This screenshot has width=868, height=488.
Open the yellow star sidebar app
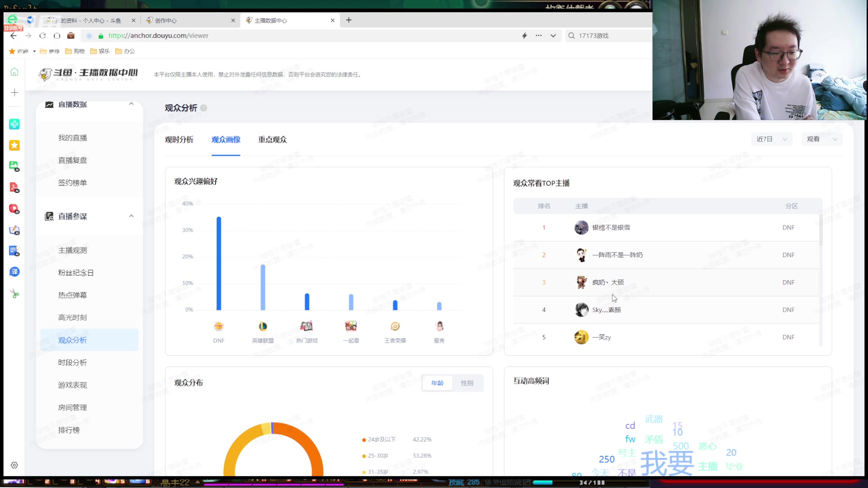(x=14, y=145)
